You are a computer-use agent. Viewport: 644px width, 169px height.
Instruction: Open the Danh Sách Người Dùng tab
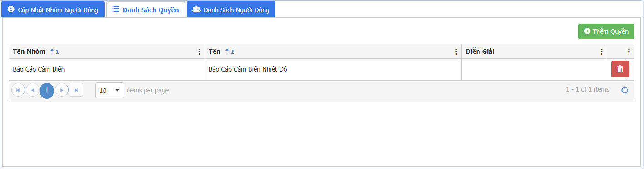231,10
